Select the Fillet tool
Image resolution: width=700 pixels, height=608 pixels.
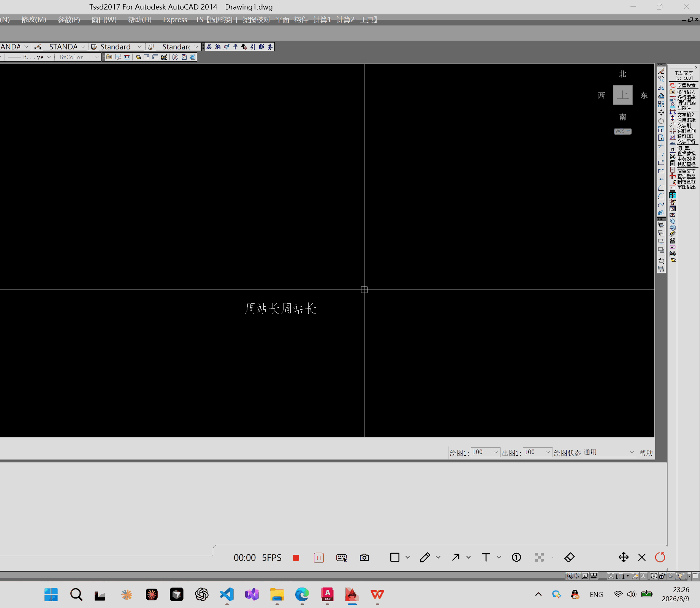pos(661,196)
